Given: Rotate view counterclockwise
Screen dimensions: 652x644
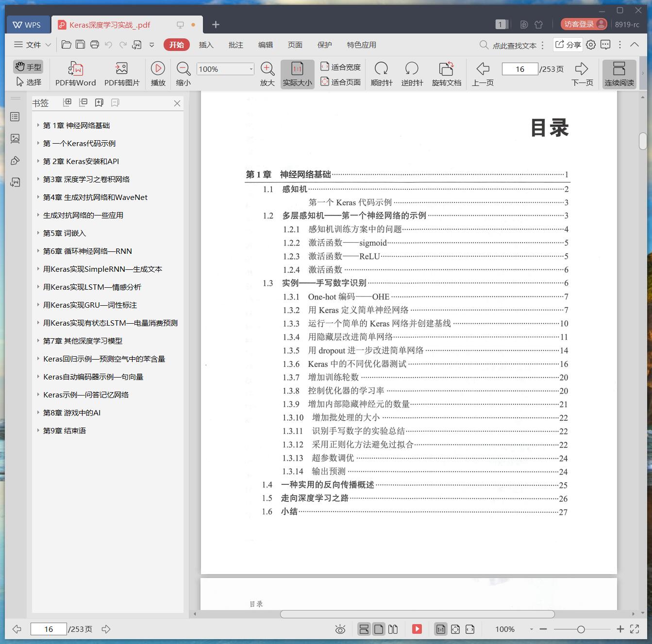Looking at the screenshot, I should click(x=412, y=68).
